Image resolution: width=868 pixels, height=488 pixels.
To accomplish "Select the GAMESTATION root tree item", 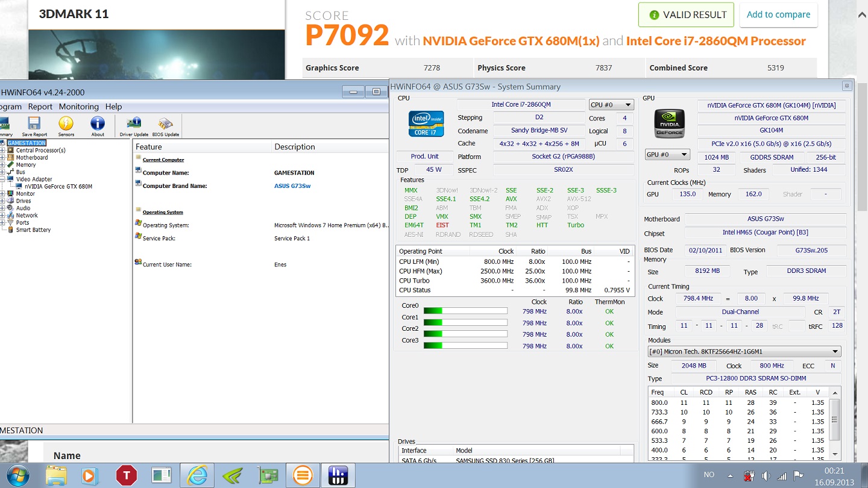I will click(x=27, y=143).
